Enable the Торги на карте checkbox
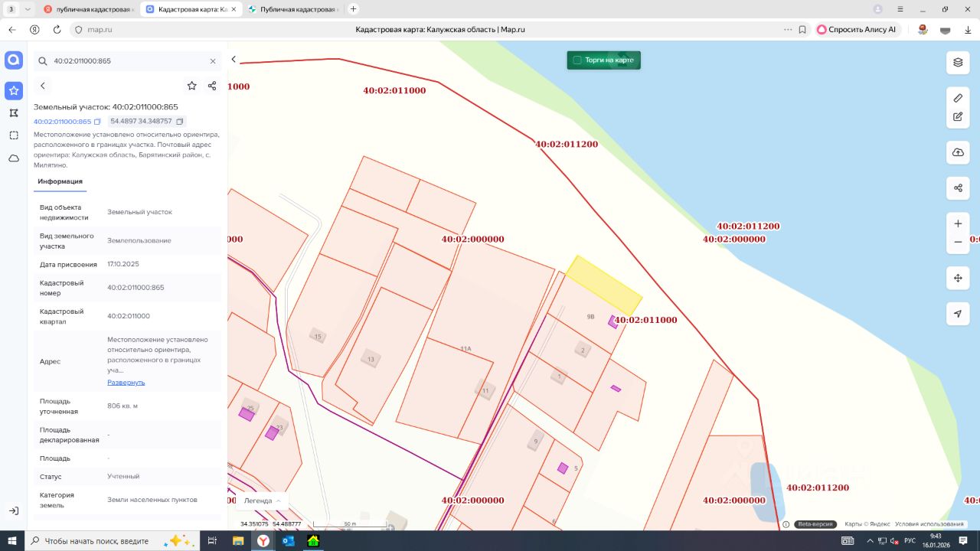Screen dimensions: 980x551 [577, 60]
